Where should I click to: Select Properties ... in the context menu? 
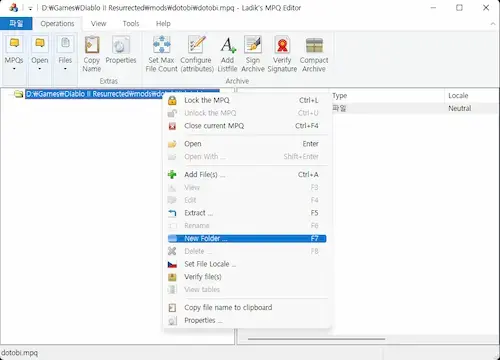click(247, 321)
